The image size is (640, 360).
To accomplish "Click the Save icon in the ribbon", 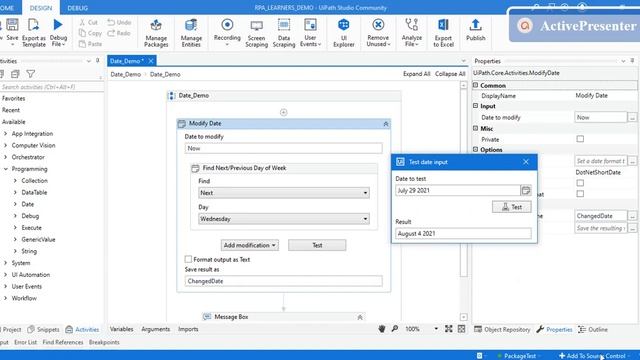I will pyautogui.click(x=12, y=25).
